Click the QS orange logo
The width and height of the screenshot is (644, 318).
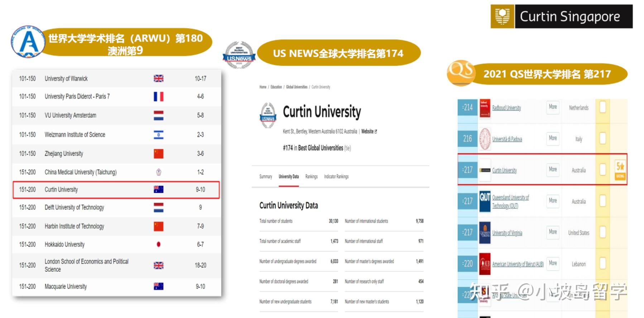[x=461, y=73]
